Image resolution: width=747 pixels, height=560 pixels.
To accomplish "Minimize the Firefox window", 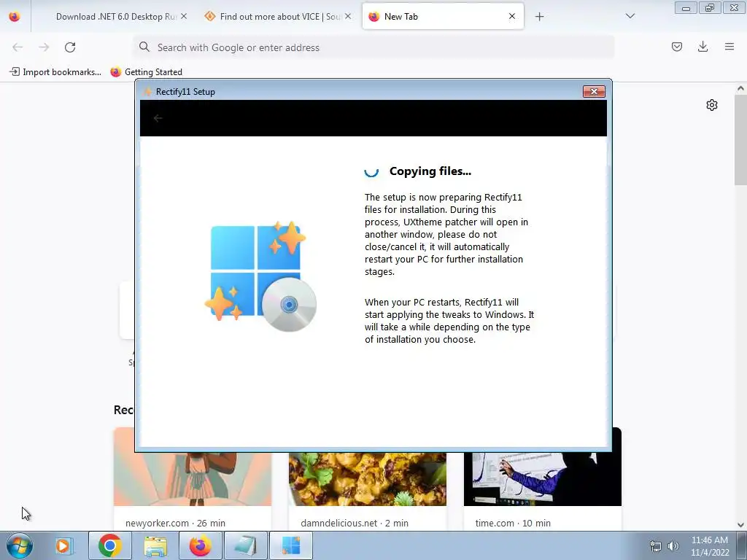I will coord(686,7).
